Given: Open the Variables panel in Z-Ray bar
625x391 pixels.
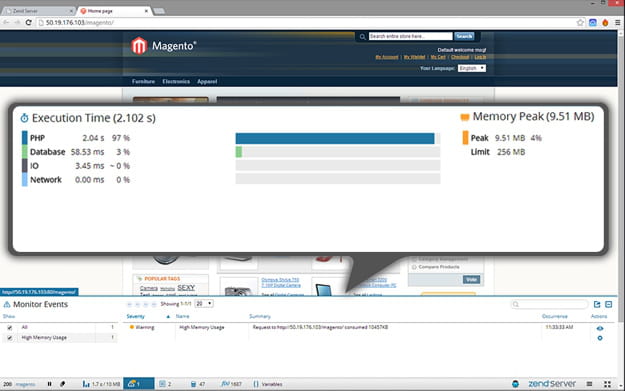Looking at the screenshot, I should [268, 384].
